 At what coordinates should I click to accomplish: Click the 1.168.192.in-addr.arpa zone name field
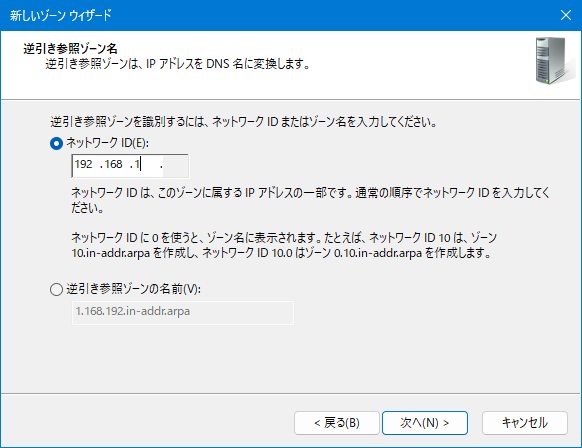click(183, 313)
